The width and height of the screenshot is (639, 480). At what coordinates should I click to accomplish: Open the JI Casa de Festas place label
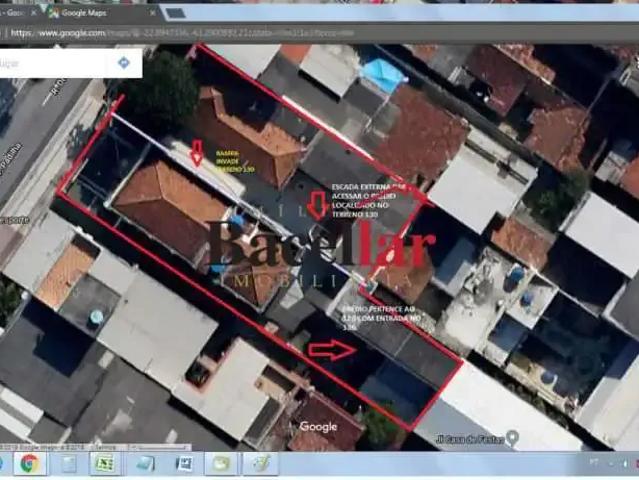tap(469, 440)
